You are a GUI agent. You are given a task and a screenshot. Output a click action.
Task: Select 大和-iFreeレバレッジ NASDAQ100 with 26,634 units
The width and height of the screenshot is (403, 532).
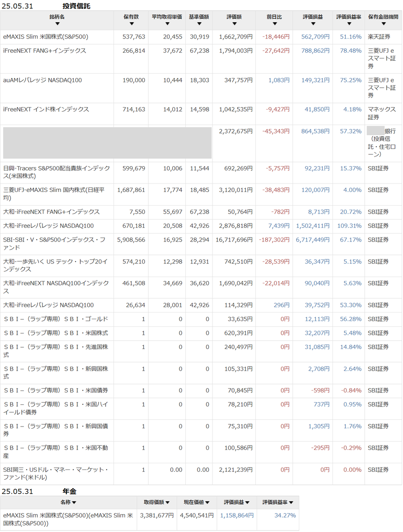(48, 305)
